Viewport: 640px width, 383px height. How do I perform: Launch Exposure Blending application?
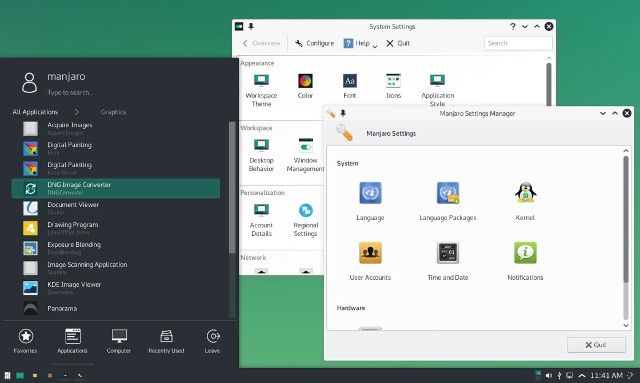[x=116, y=248]
